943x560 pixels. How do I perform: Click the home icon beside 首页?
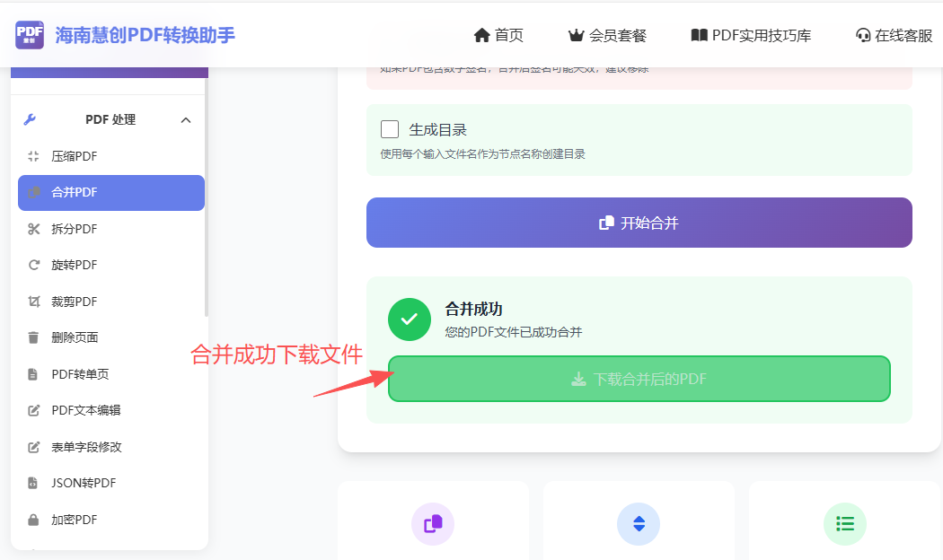tap(481, 36)
